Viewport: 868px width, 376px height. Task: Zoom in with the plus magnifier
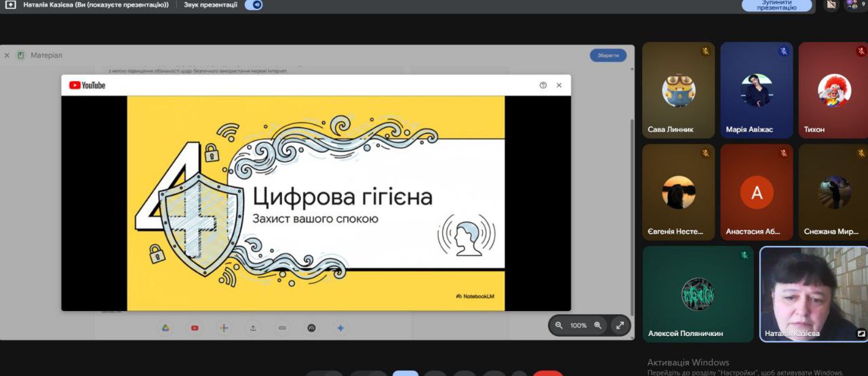click(597, 325)
